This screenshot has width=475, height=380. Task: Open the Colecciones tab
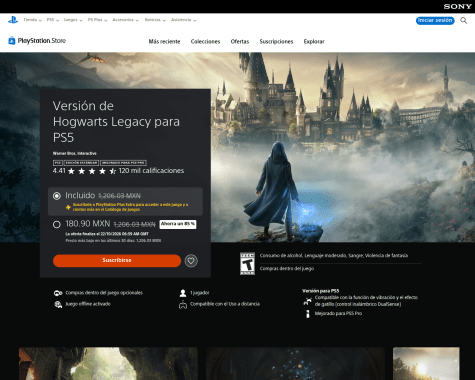[205, 42]
